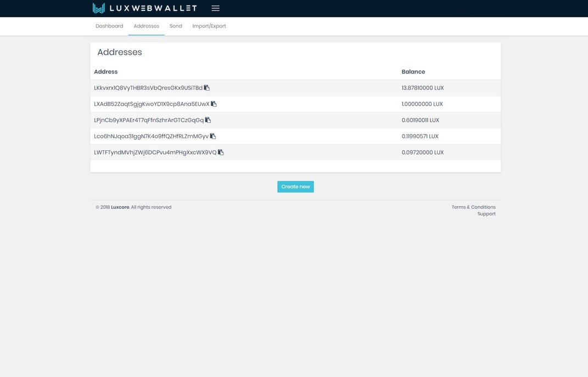Copy address LKkvxrx1Q8VyTHBR3sVbQresGKx9USiTBd
Image resolution: width=588 pixels, height=377 pixels.
click(206, 88)
